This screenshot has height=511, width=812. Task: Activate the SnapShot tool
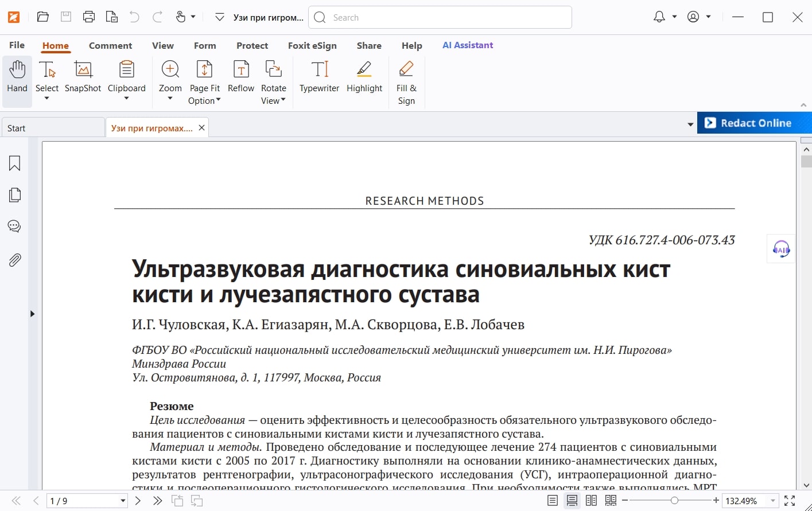click(x=83, y=77)
